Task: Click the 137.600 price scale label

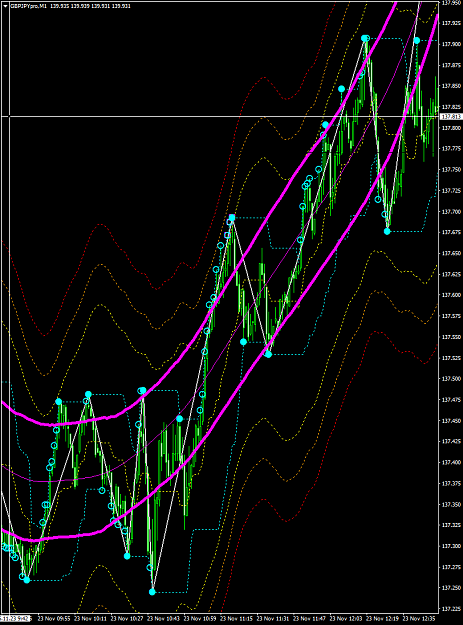Action: pyautogui.click(x=451, y=295)
